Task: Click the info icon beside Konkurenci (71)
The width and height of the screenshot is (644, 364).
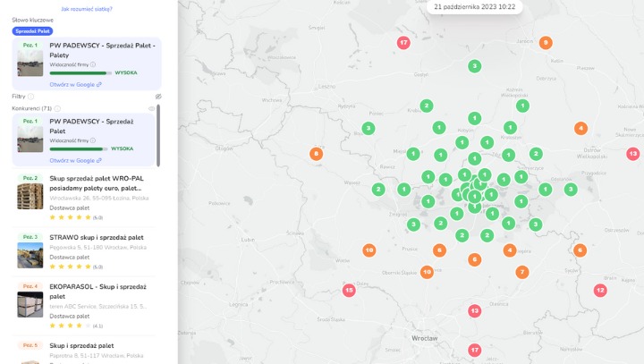Action: point(58,108)
